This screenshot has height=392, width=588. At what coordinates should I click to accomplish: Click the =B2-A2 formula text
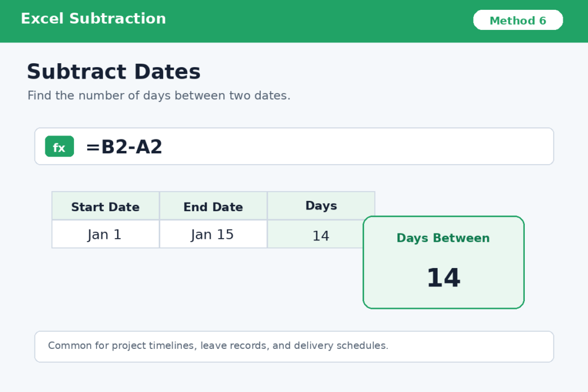(x=124, y=146)
